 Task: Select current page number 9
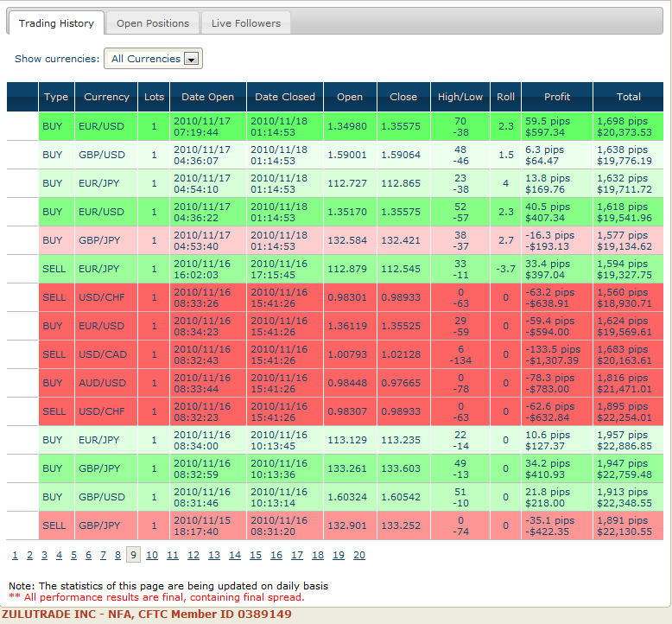click(x=133, y=555)
